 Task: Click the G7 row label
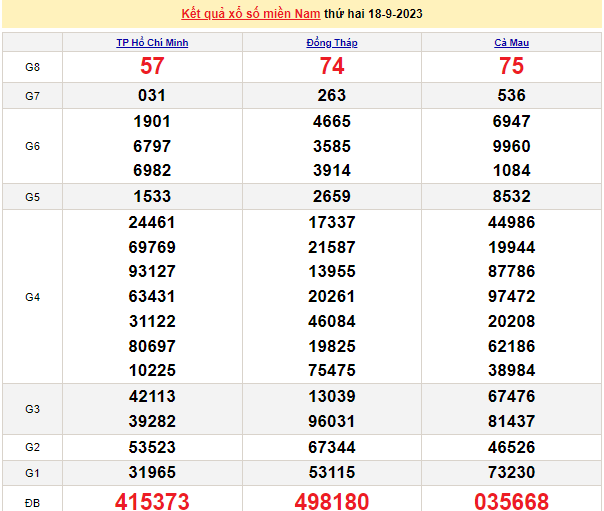coord(33,96)
